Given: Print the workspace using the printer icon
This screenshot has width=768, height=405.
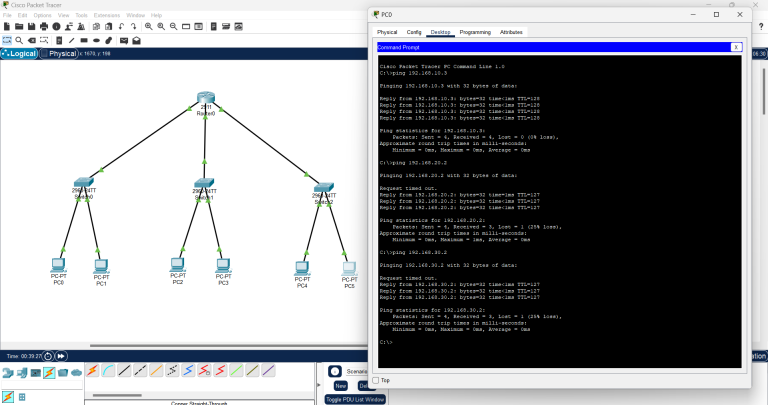Looking at the screenshot, I should (44, 26).
